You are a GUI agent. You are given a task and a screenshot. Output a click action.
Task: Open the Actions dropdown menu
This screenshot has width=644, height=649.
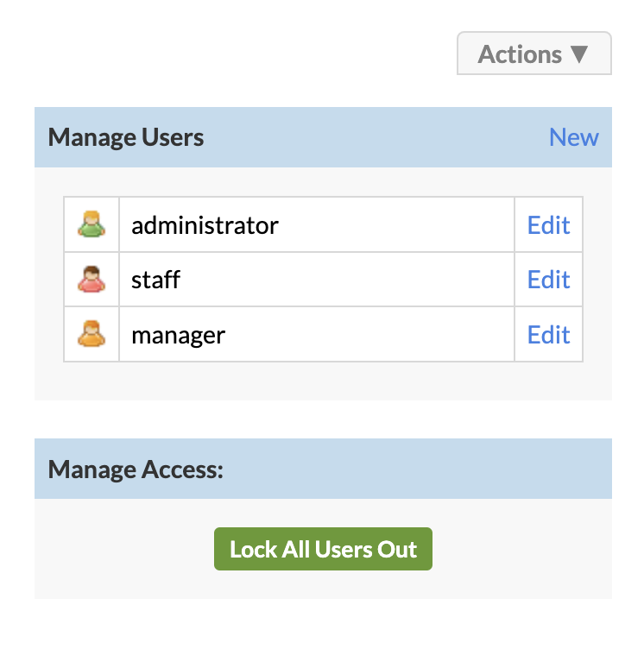click(x=534, y=54)
